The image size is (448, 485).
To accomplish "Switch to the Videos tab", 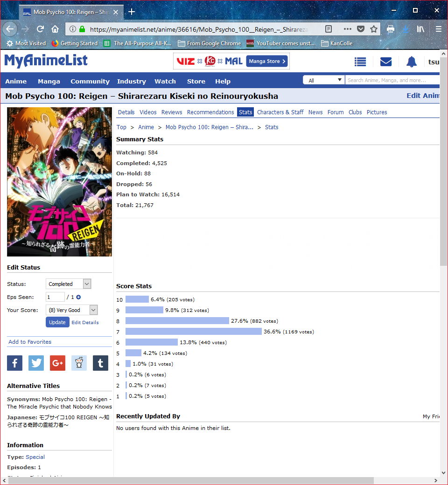I will click(x=148, y=112).
